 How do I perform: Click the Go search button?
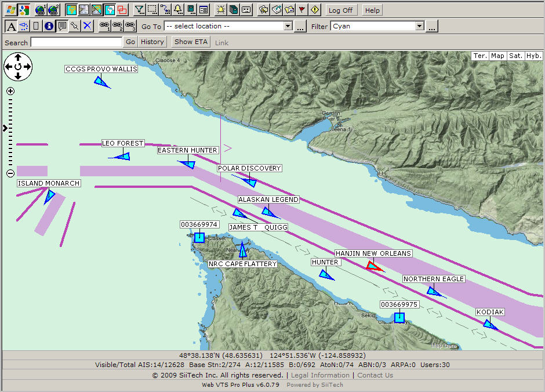coord(130,42)
